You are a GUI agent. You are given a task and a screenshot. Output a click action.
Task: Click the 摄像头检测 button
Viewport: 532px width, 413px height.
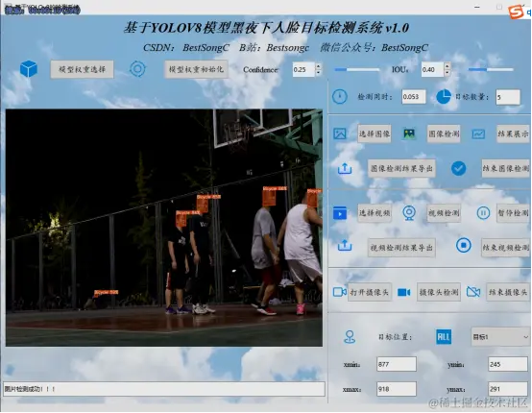pyautogui.click(x=439, y=292)
